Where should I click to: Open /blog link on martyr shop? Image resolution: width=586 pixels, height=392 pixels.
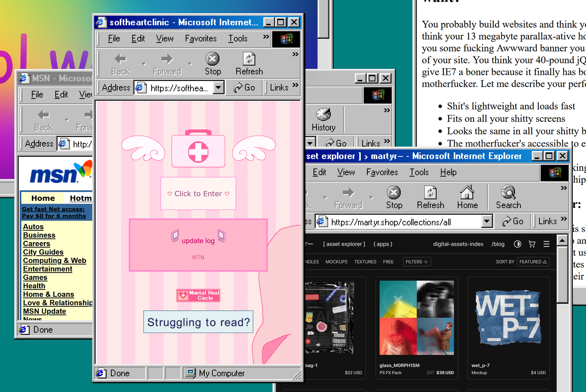[498, 244]
